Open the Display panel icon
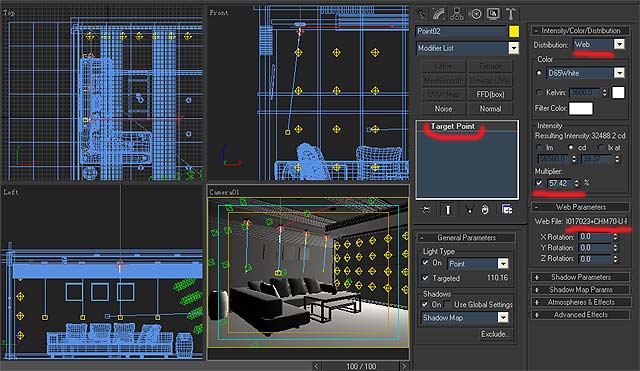 pos(493,14)
